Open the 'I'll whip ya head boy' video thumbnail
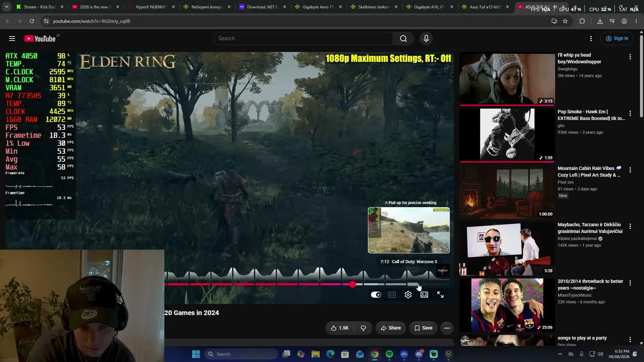644x362 pixels. pyautogui.click(x=507, y=79)
